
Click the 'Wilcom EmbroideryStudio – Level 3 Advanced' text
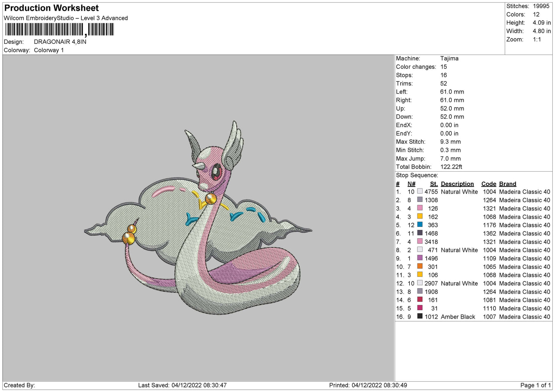pyautogui.click(x=66, y=18)
